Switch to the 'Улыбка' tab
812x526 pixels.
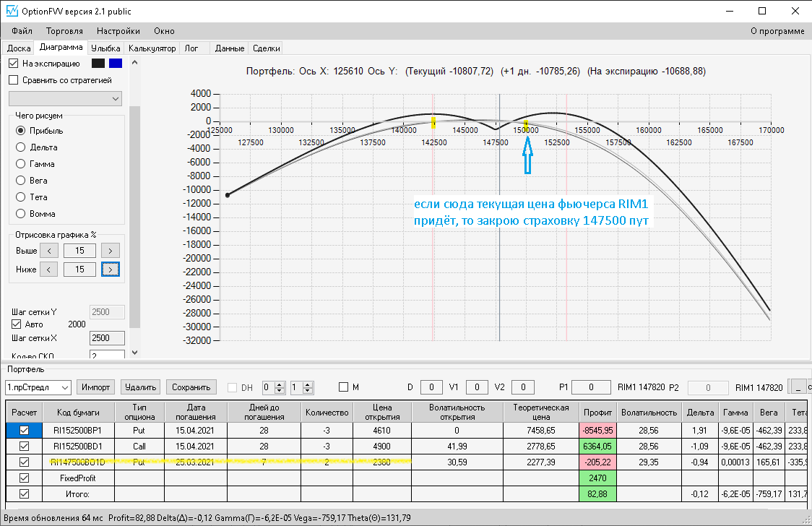(105, 48)
